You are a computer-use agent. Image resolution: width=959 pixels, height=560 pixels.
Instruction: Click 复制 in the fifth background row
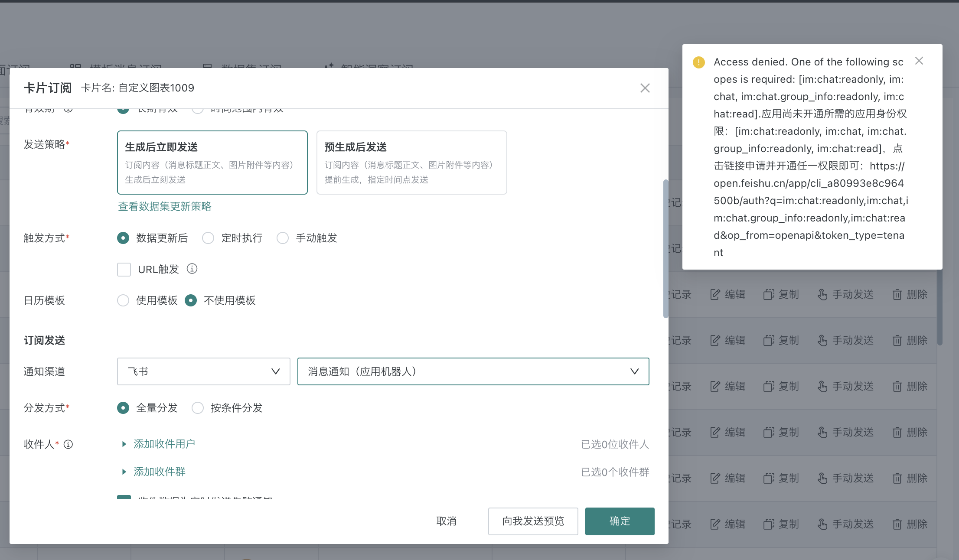coord(781,478)
